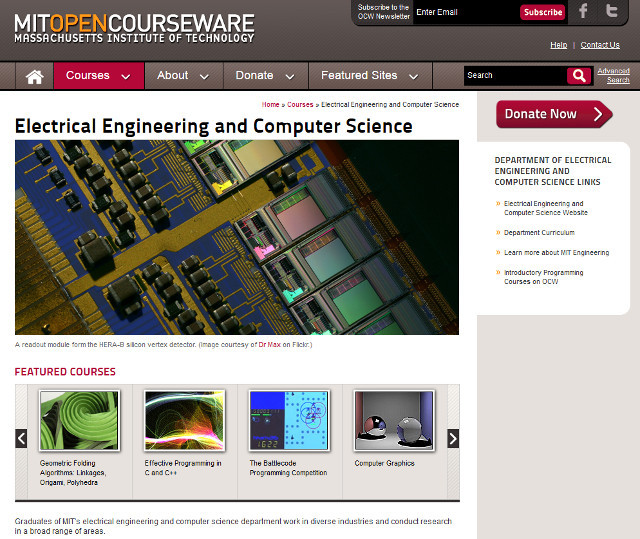The width and height of the screenshot is (640, 539).
Task: Open the About menu item
Action: click(184, 76)
